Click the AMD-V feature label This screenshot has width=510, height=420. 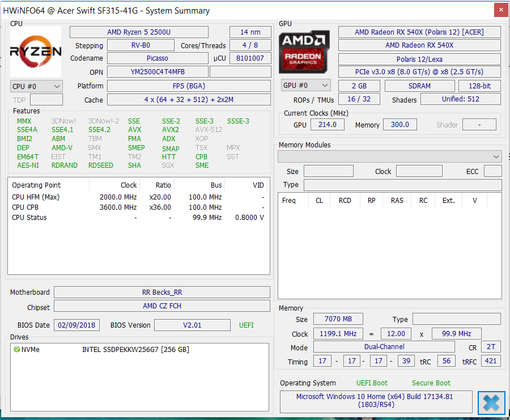(x=62, y=148)
